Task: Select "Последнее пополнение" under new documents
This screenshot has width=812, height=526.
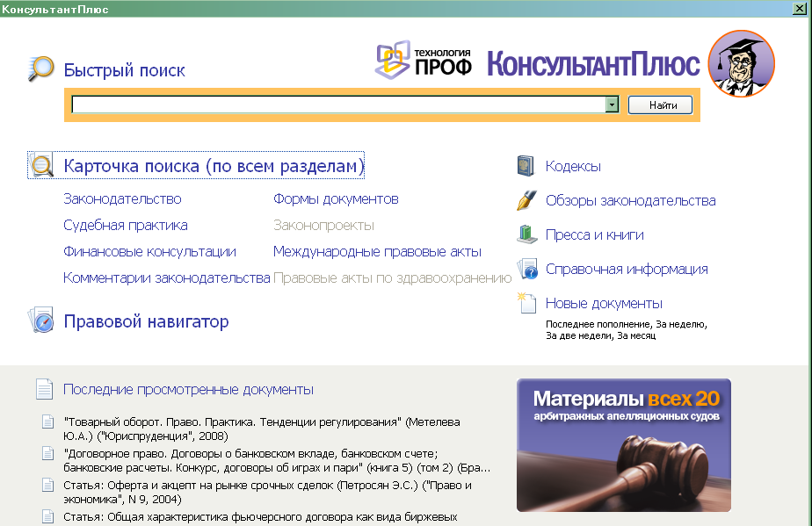Action: 598,324
